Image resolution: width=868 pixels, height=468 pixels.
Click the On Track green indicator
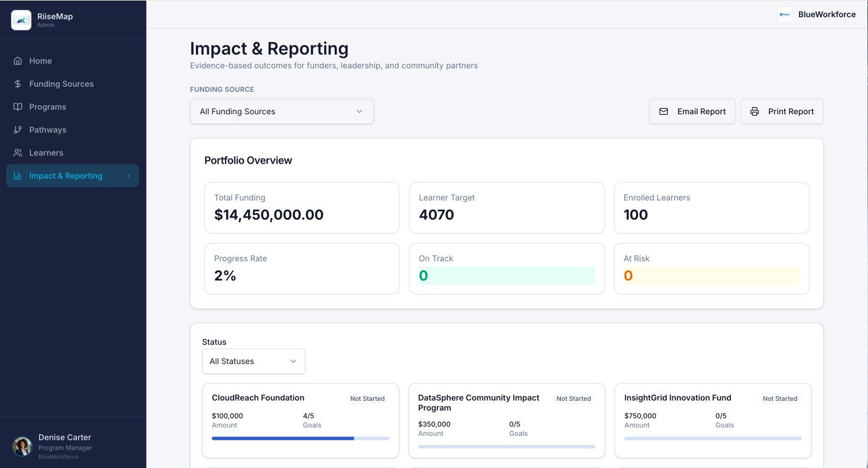[x=507, y=276]
